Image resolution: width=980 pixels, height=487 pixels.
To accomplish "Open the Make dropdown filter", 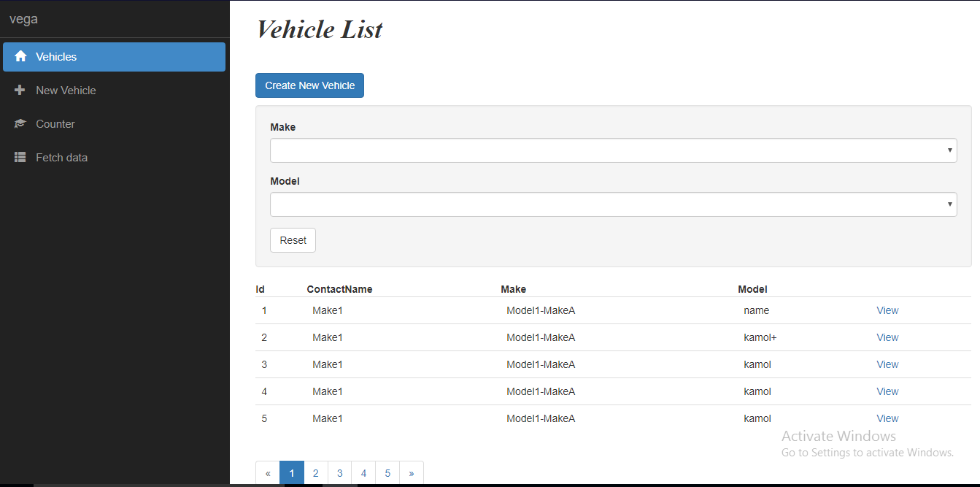I will 613,150.
